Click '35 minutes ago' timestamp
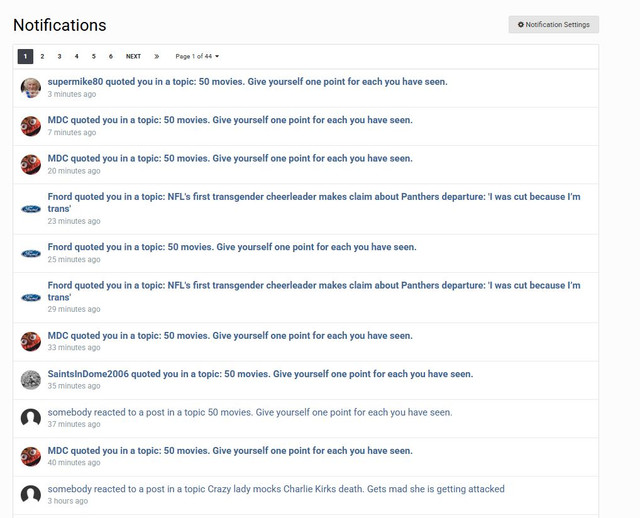Viewport: 640px width, 518px height. click(74, 386)
